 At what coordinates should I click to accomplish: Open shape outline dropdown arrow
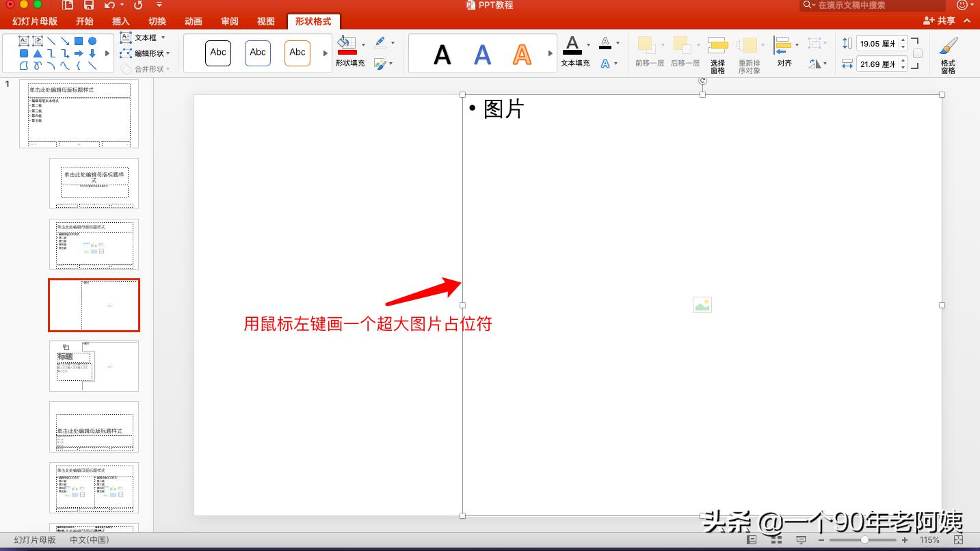coord(393,43)
